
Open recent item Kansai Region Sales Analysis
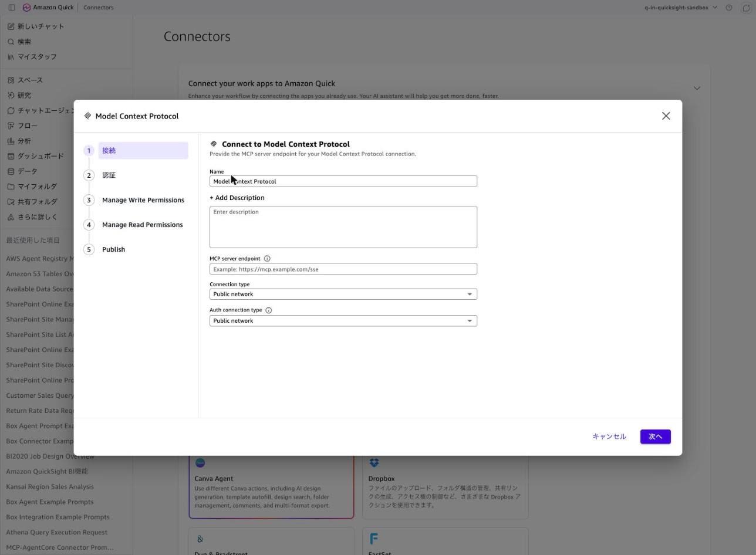point(50,487)
